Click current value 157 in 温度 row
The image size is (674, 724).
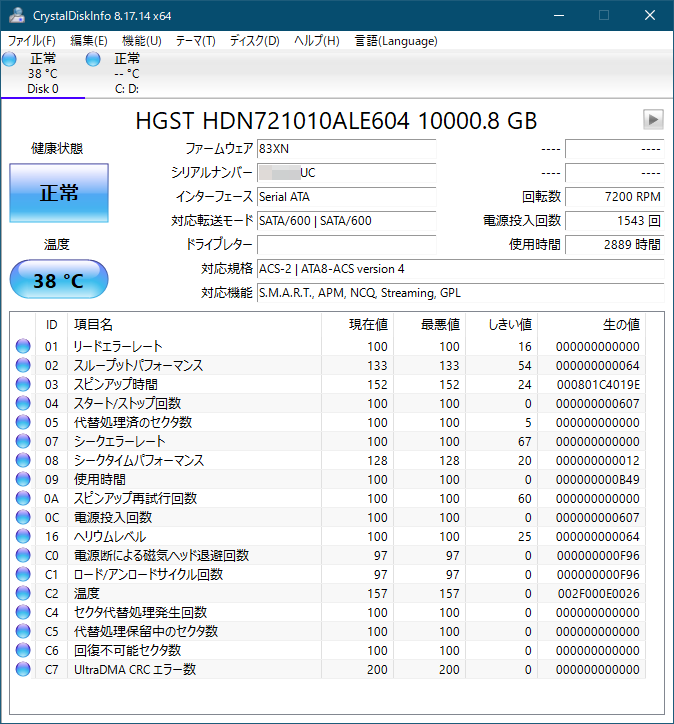coord(377,593)
